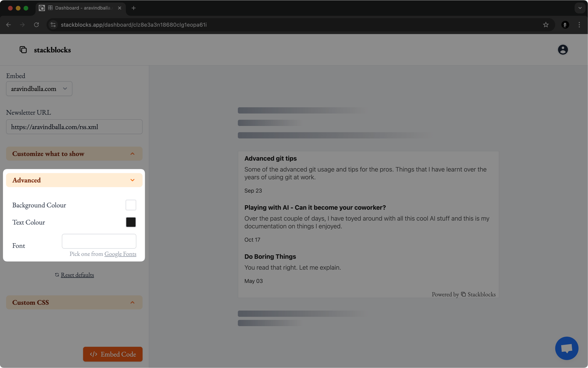Open a new browser tab

(x=133, y=8)
